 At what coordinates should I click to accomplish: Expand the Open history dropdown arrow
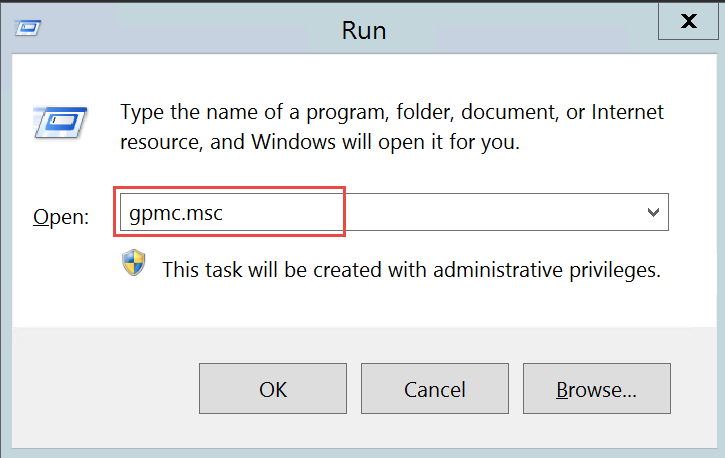click(653, 213)
